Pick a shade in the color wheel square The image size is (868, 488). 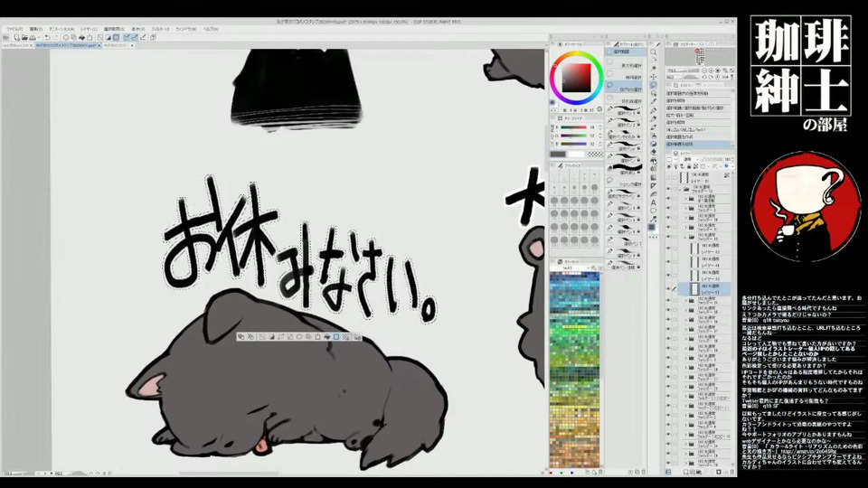(577, 78)
